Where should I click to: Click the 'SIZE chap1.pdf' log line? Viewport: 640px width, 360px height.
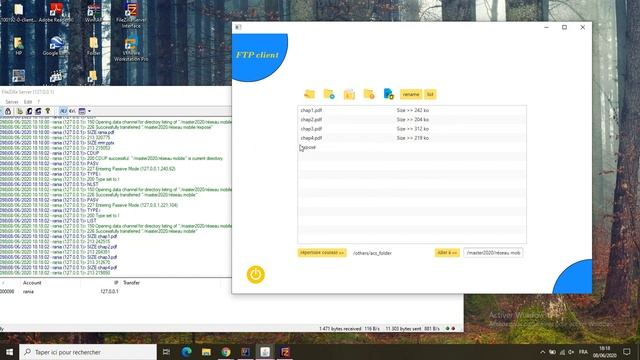(x=102, y=236)
